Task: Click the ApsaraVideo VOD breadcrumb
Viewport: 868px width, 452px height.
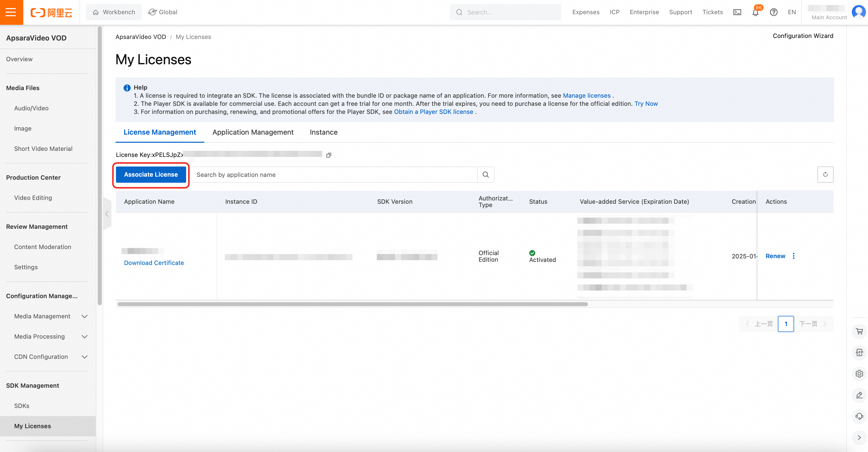Action: click(x=141, y=37)
